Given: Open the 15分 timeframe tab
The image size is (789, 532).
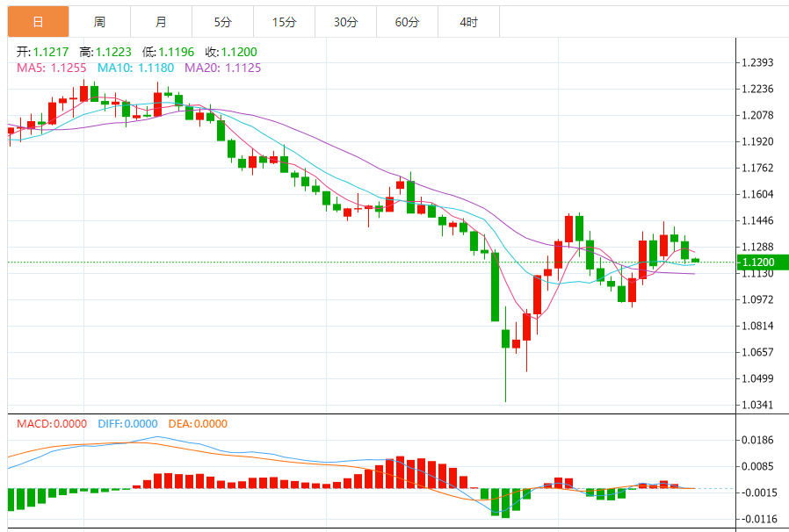Looking at the screenshot, I should point(285,22).
